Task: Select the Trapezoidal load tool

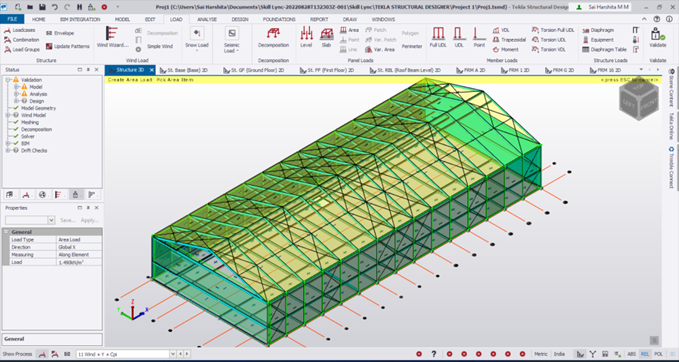Action: (509, 40)
